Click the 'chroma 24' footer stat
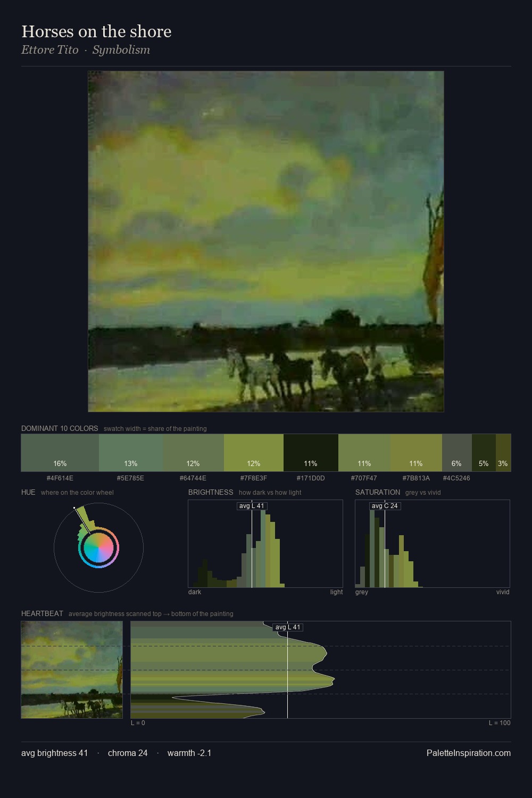The height and width of the screenshot is (798, 532). pos(128,753)
